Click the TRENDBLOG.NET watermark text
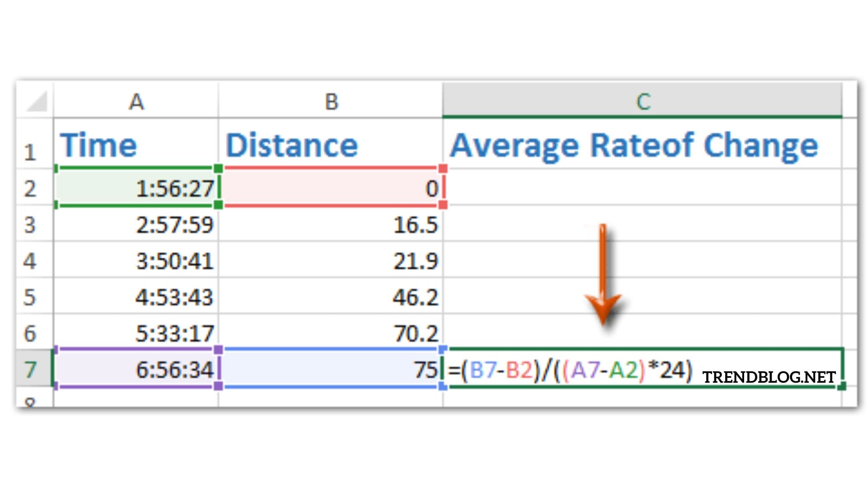 point(769,377)
